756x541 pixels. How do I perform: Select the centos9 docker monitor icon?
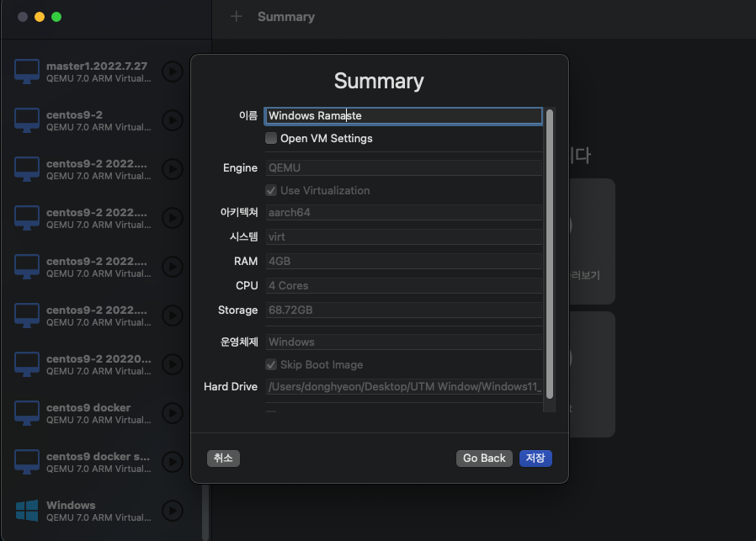click(x=27, y=413)
